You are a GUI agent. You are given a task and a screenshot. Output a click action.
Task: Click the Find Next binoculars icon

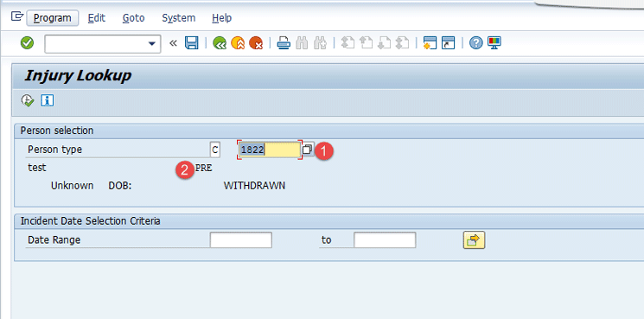(x=320, y=43)
